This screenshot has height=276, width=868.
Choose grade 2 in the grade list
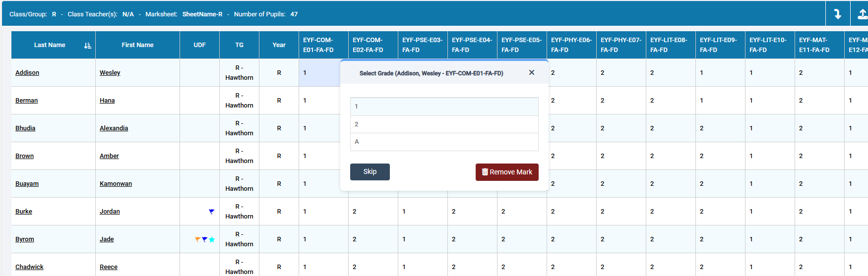[x=444, y=124]
